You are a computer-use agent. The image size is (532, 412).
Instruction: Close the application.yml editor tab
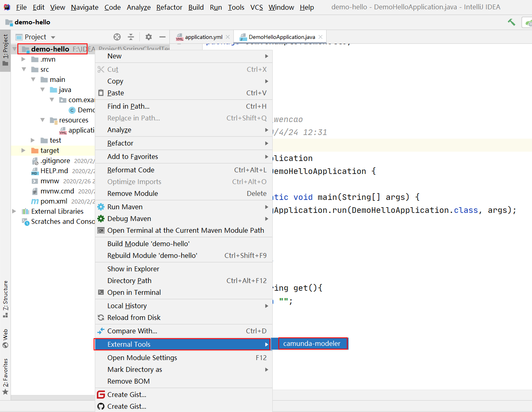coord(228,37)
